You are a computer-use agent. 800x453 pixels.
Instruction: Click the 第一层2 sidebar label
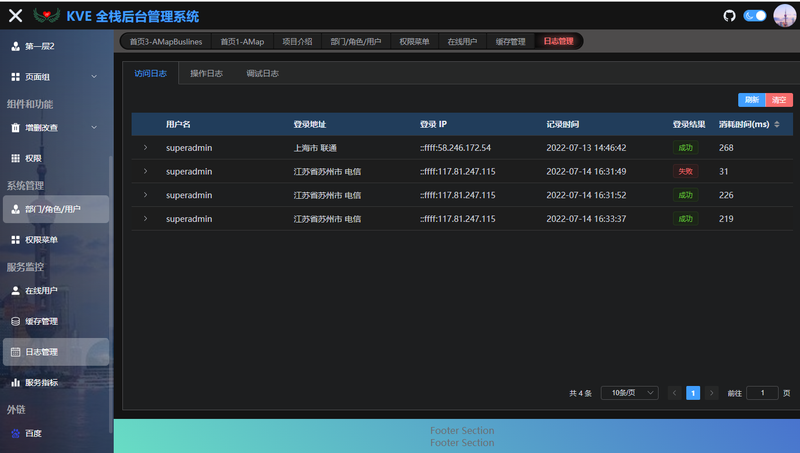coord(40,46)
